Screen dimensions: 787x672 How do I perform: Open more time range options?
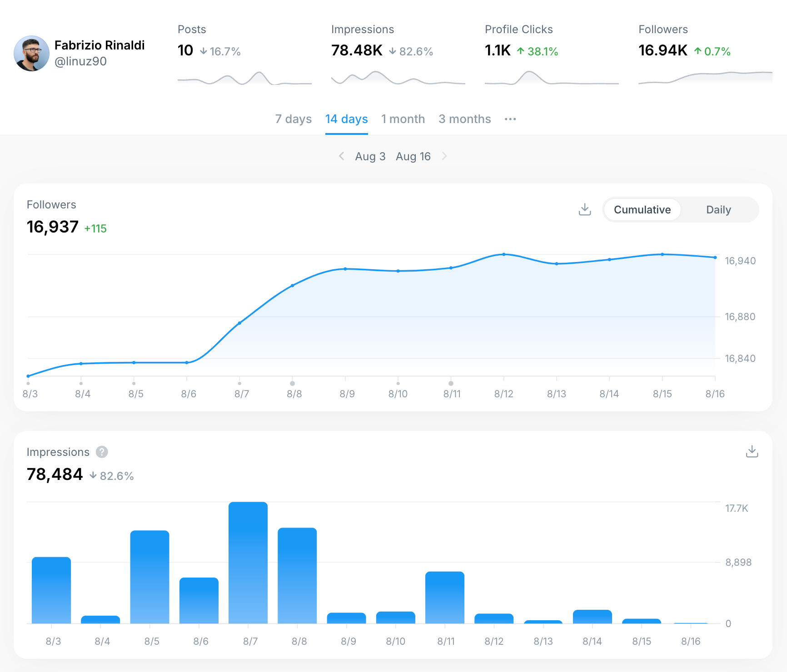(510, 119)
